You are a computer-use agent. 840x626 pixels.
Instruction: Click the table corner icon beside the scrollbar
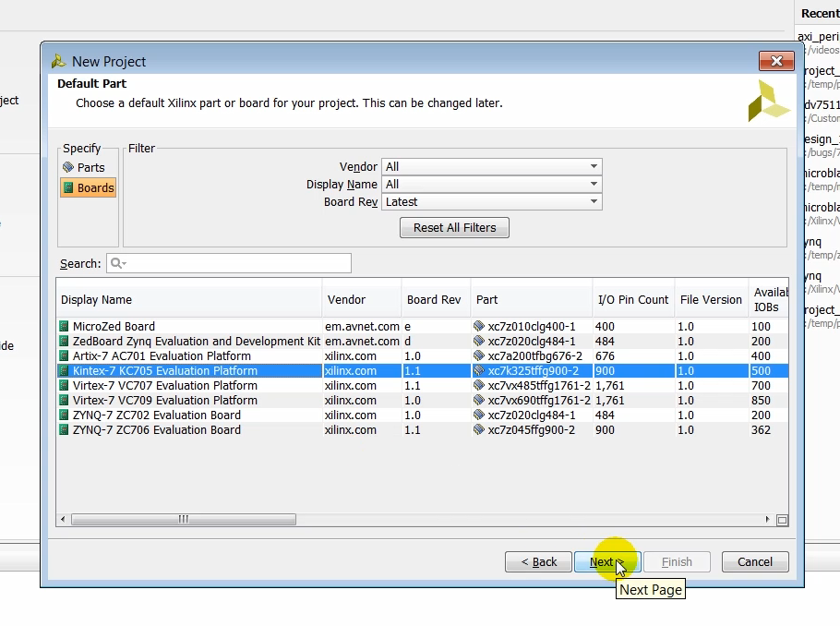[782, 520]
